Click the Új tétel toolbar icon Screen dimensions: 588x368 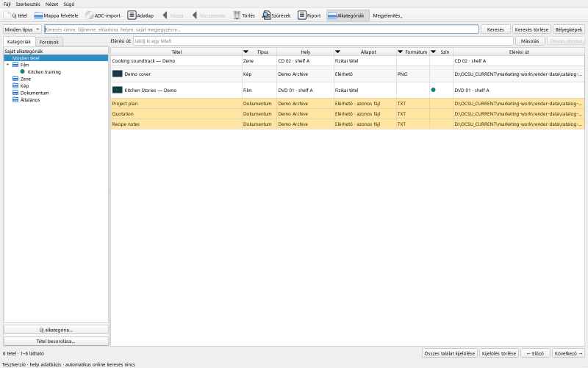pyautogui.click(x=7, y=15)
